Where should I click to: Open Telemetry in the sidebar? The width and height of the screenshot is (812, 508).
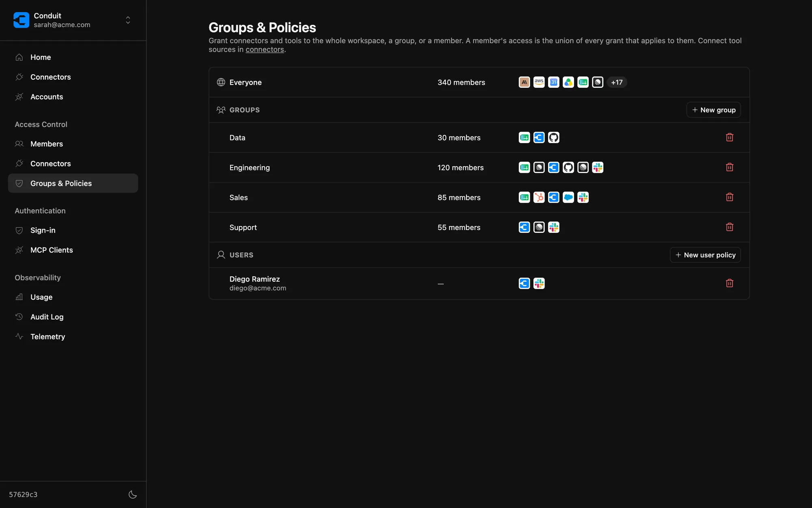pos(73,336)
